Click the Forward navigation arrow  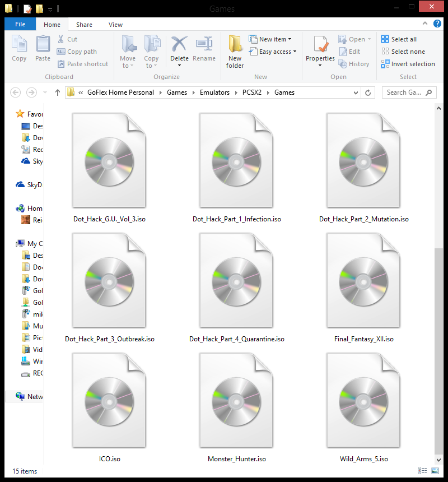pyautogui.click(x=31, y=92)
